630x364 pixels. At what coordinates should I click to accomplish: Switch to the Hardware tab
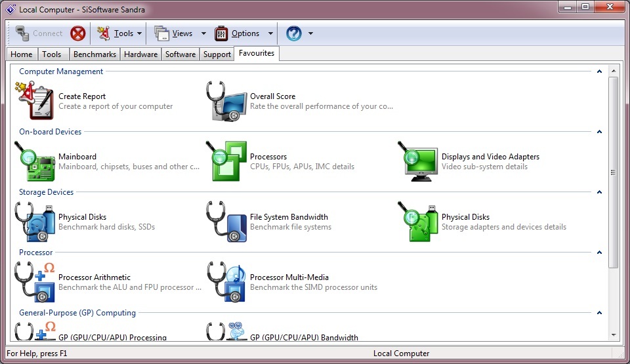[140, 54]
